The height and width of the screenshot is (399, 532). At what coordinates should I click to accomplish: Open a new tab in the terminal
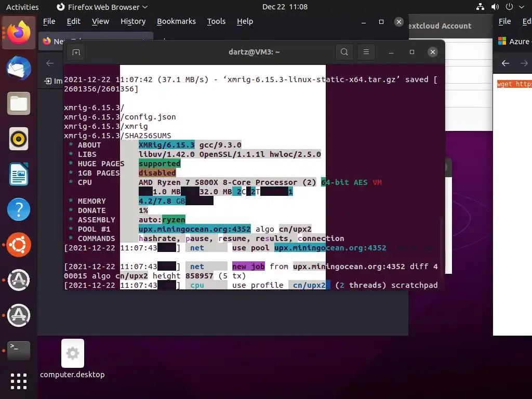click(x=76, y=52)
